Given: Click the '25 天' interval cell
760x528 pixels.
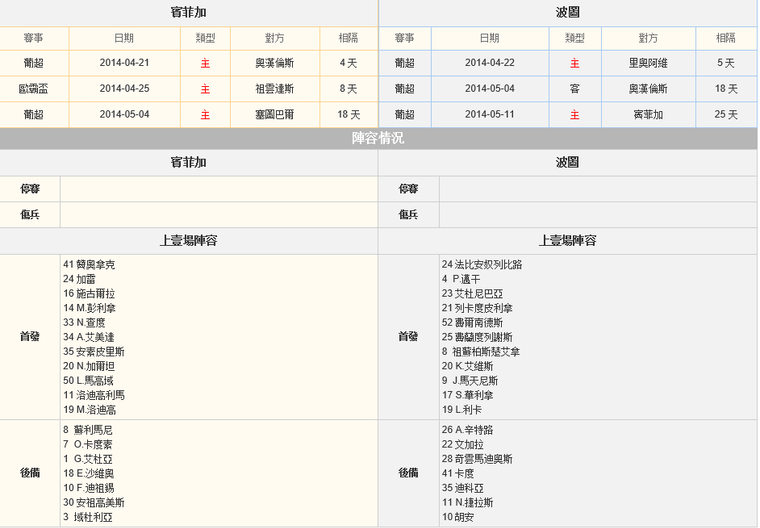Looking at the screenshot, I should click(726, 114).
